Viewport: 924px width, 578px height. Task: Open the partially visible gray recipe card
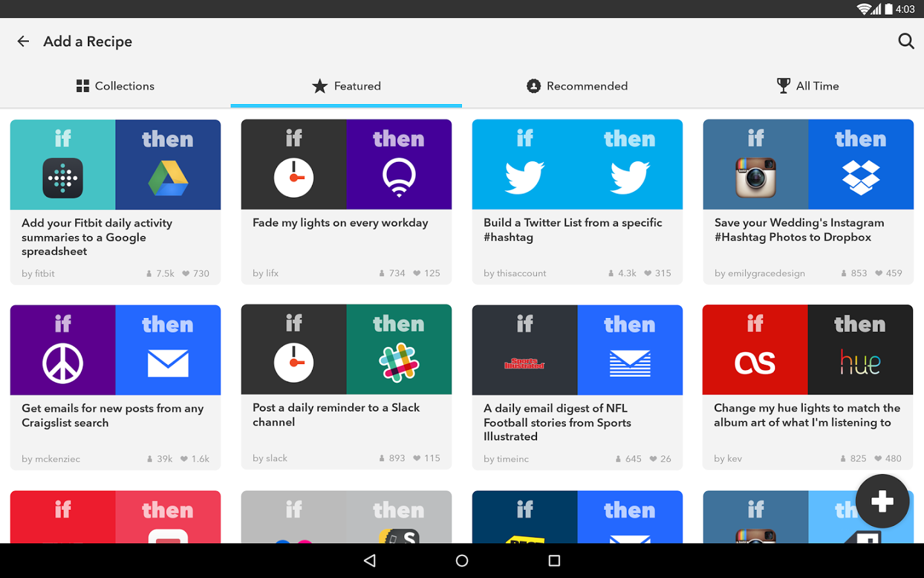point(346,517)
